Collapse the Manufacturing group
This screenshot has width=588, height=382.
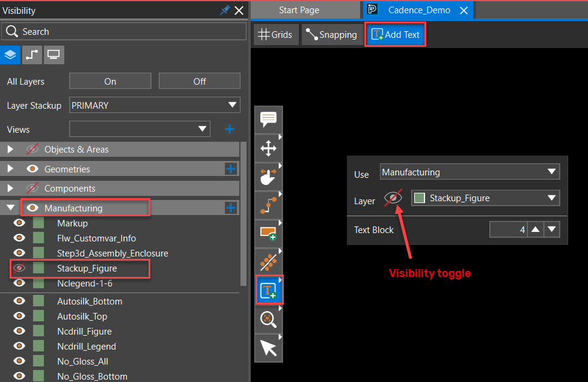(x=10, y=207)
